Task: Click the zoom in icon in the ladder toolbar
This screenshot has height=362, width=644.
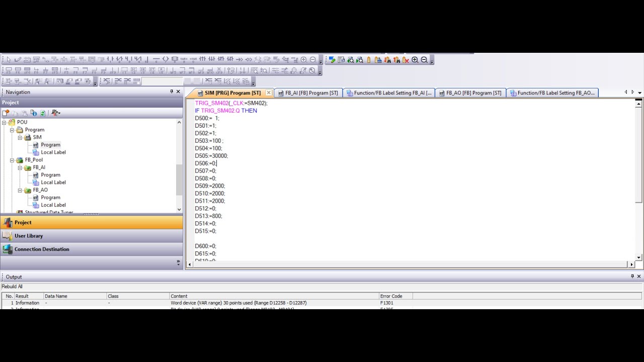Action: [x=303, y=60]
